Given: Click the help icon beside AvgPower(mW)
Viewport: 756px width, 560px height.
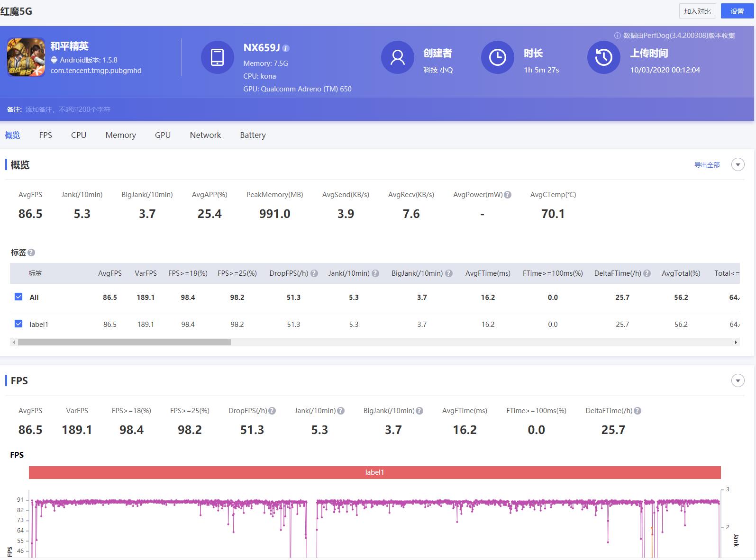Looking at the screenshot, I should tap(508, 195).
